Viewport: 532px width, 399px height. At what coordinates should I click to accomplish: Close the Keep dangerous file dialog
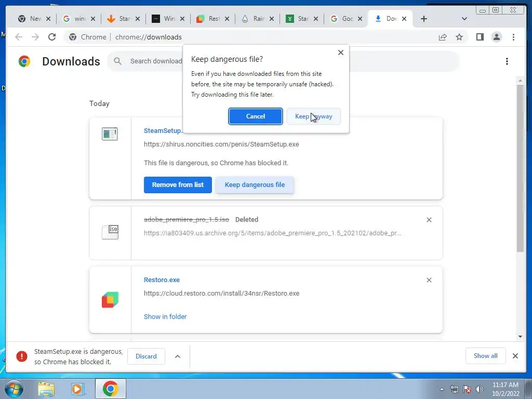(x=341, y=52)
